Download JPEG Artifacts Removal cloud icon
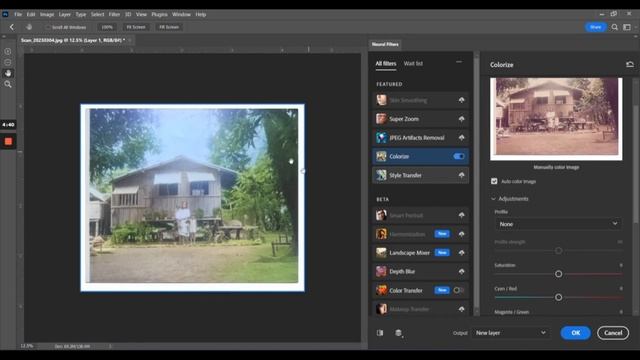This screenshot has height=360, width=640. click(x=461, y=138)
